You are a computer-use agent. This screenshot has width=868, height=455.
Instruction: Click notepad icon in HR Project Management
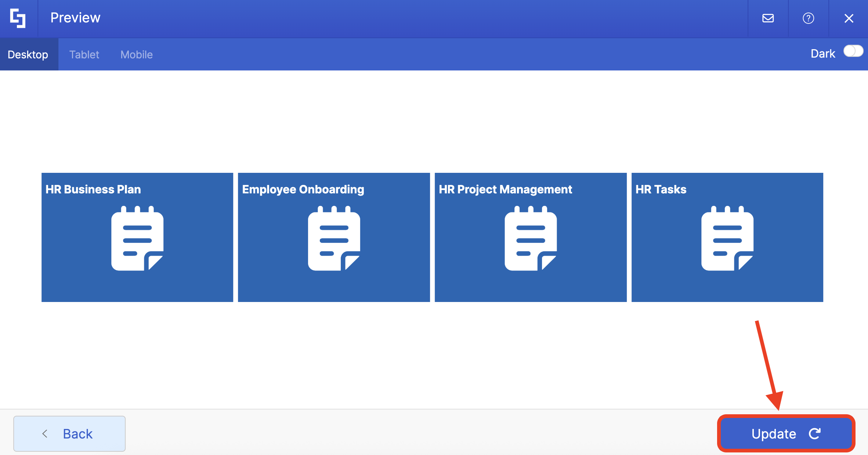[x=531, y=239]
